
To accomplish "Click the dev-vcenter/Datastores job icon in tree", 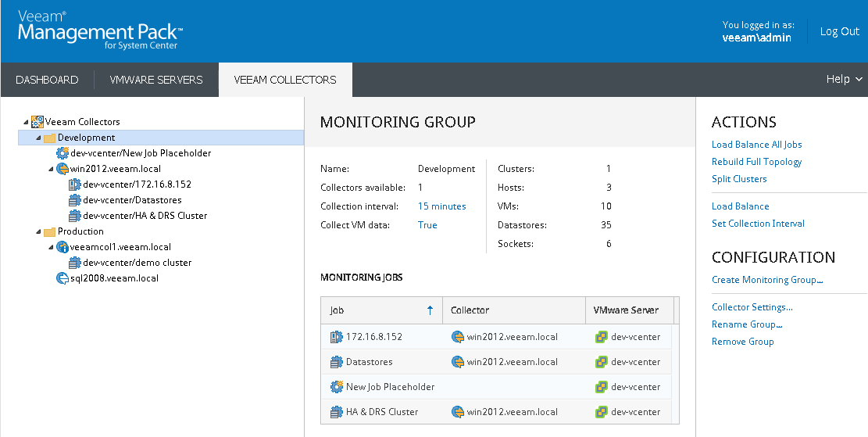I will pyautogui.click(x=75, y=200).
